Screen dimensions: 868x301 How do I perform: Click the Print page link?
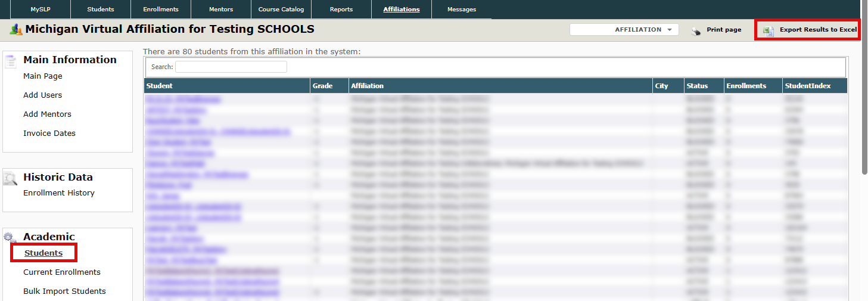[x=724, y=30]
